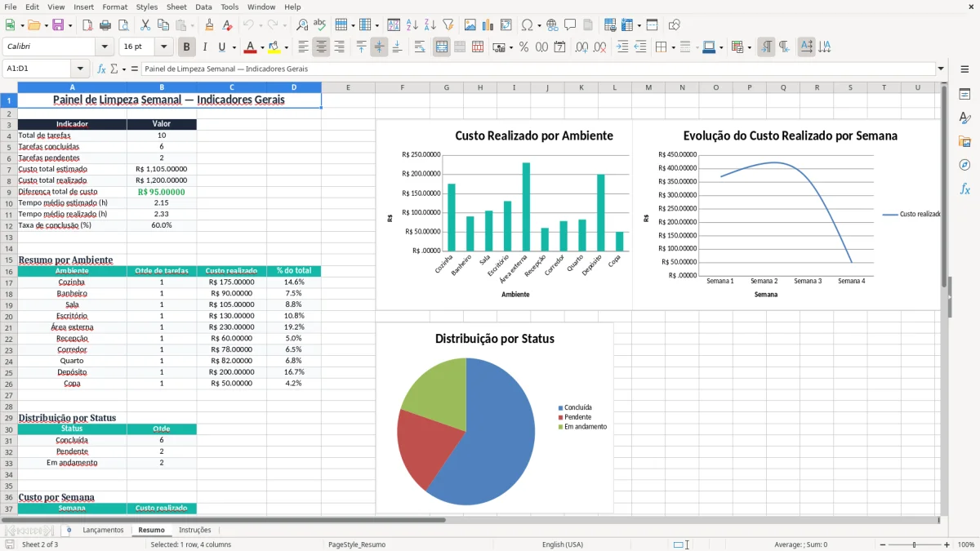Click the Save document icon
Screen dimensions: 980x551
tap(58, 25)
